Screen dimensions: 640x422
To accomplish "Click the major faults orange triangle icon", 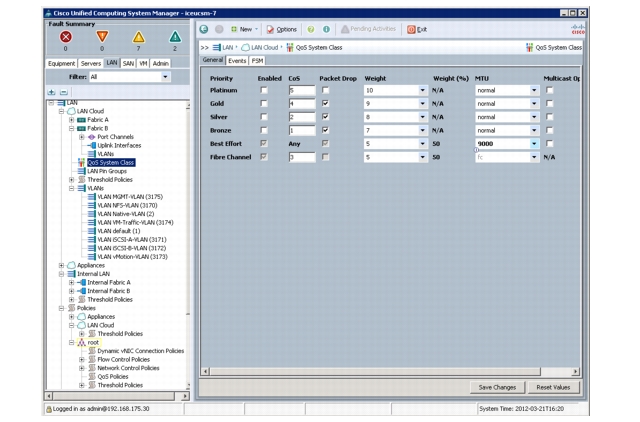I will tap(102, 37).
